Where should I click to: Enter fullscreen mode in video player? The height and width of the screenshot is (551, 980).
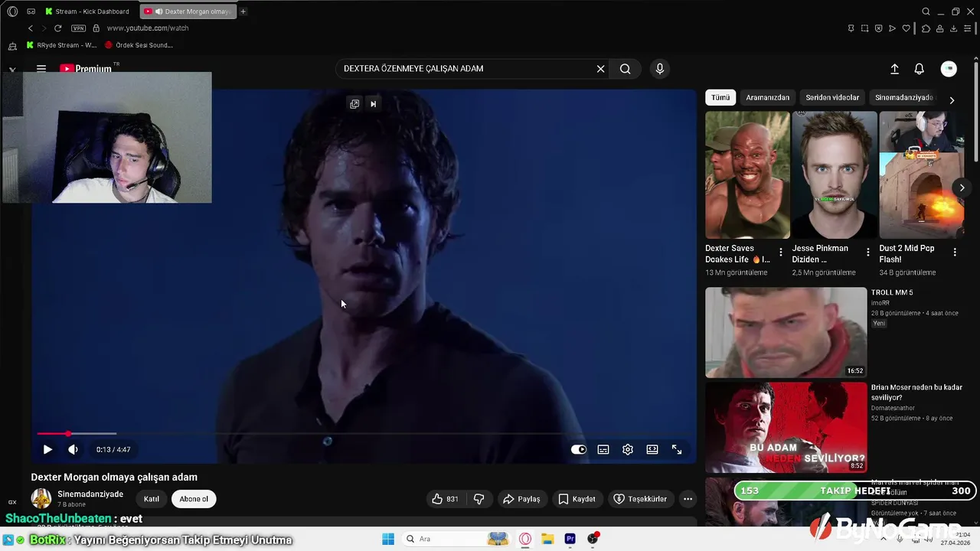coord(677,450)
